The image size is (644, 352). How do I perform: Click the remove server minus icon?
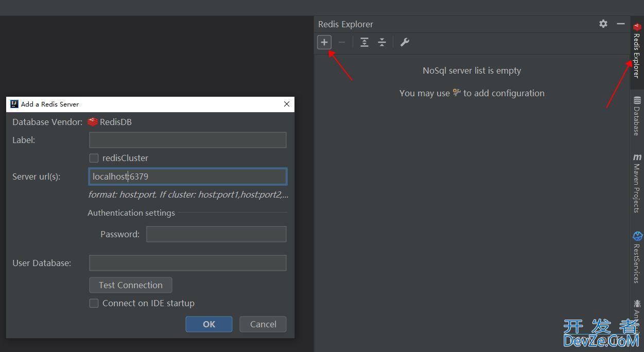(x=342, y=42)
